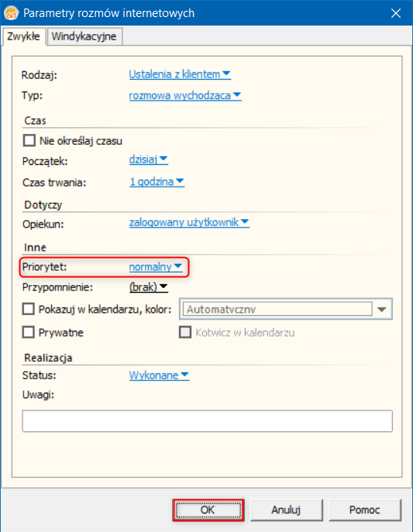Tick the 'Pokazuj w kalendarzu, kolor' checkbox
The height and width of the screenshot is (532, 413).
(x=29, y=309)
